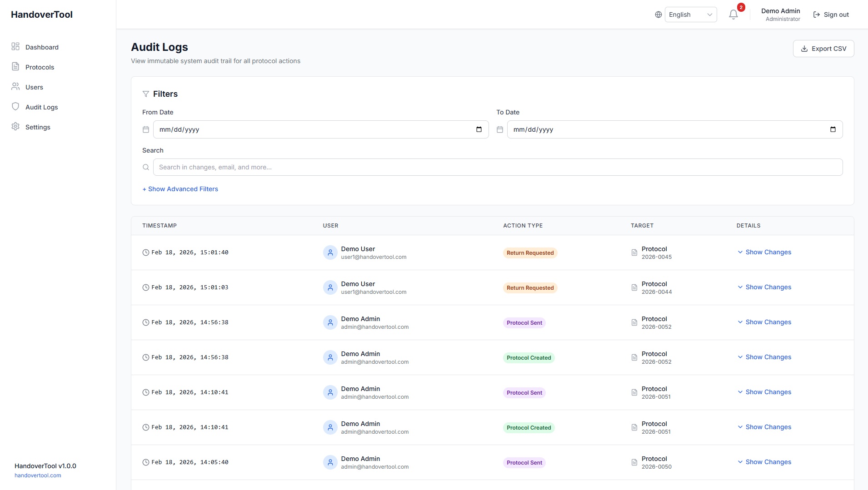Click user avatar in 15:01:03 row
Viewport: 868px width, 490px height.
coord(330,287)
